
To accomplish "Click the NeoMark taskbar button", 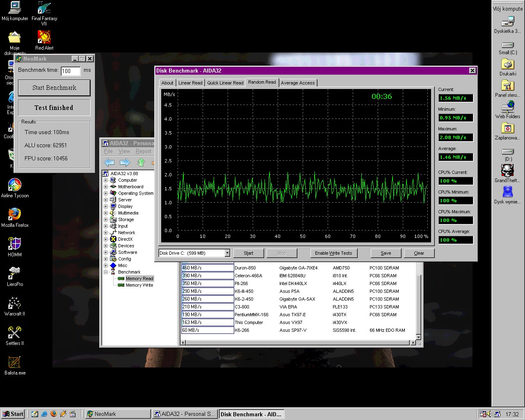I will [117, 414].
